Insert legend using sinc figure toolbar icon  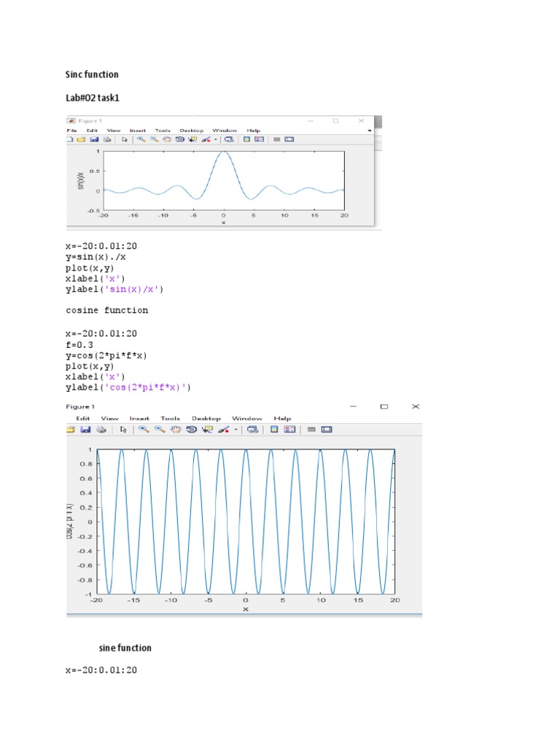click(x=259, y=139)
